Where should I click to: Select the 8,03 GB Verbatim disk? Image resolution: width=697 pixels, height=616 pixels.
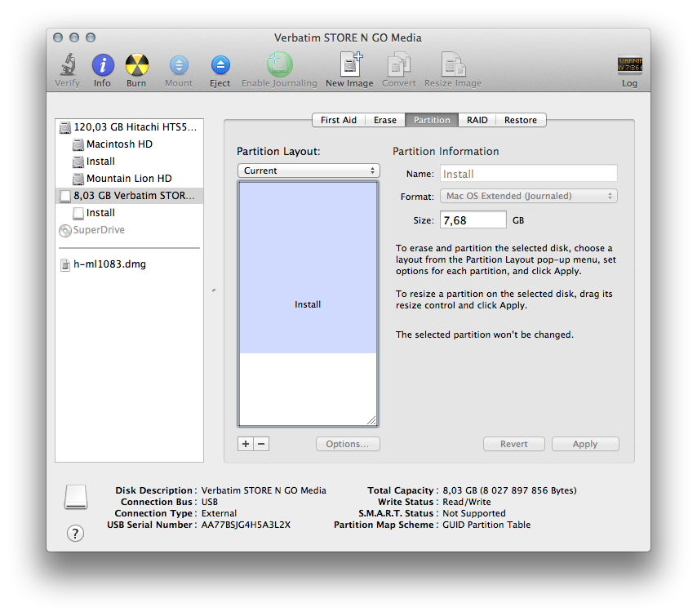[129, 196]
